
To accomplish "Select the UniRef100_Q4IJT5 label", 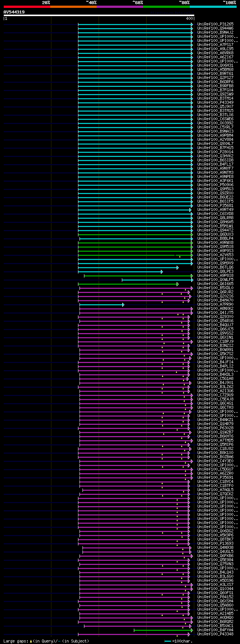I will click(215, 313).
